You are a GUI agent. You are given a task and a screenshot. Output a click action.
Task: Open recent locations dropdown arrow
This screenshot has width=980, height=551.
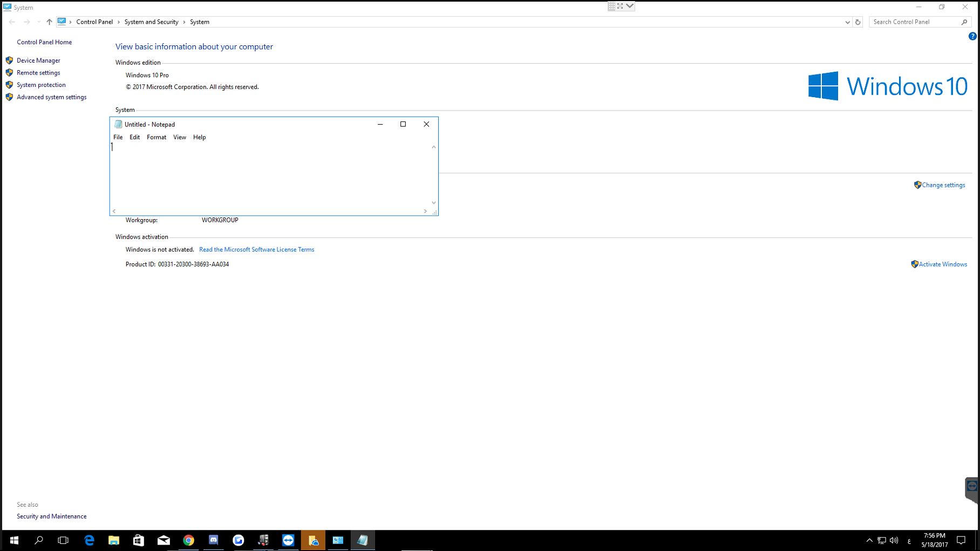coord(38,22)
